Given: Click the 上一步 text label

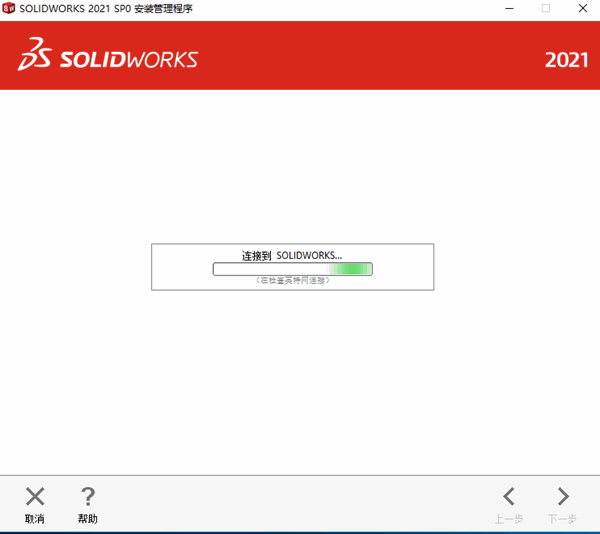Looking at the screenshot, I should (509, 519).
